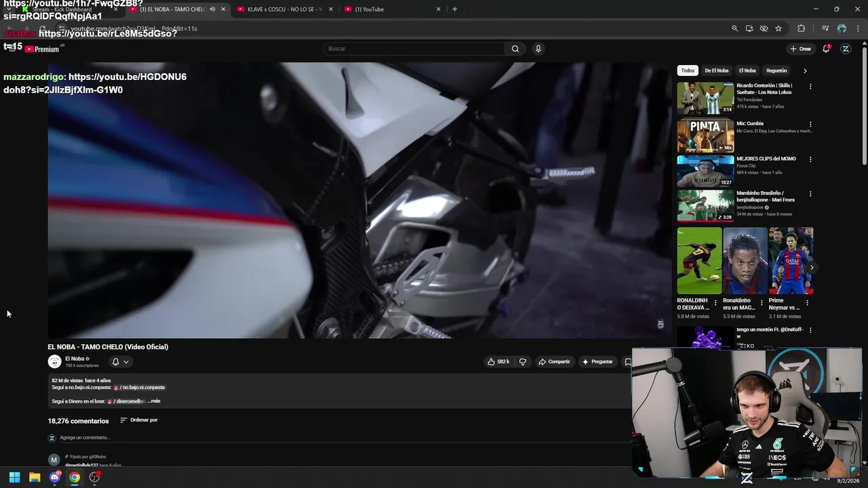Open the Mix: Cumbia thumbnail
The height and width of the screenshot is (488, 868).
(x=705, y=136)
